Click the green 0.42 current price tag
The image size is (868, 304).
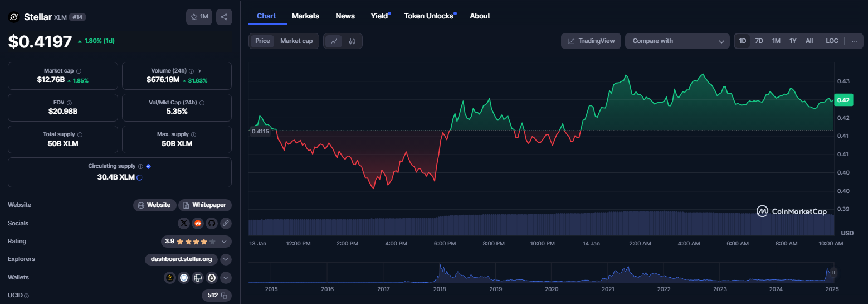pyautogui.click(x=843, y=100)
